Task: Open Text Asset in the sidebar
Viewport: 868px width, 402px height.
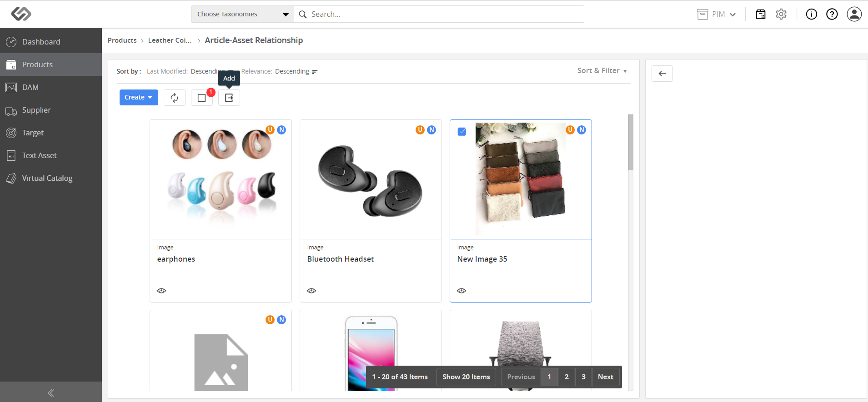Action: [51, 155]
